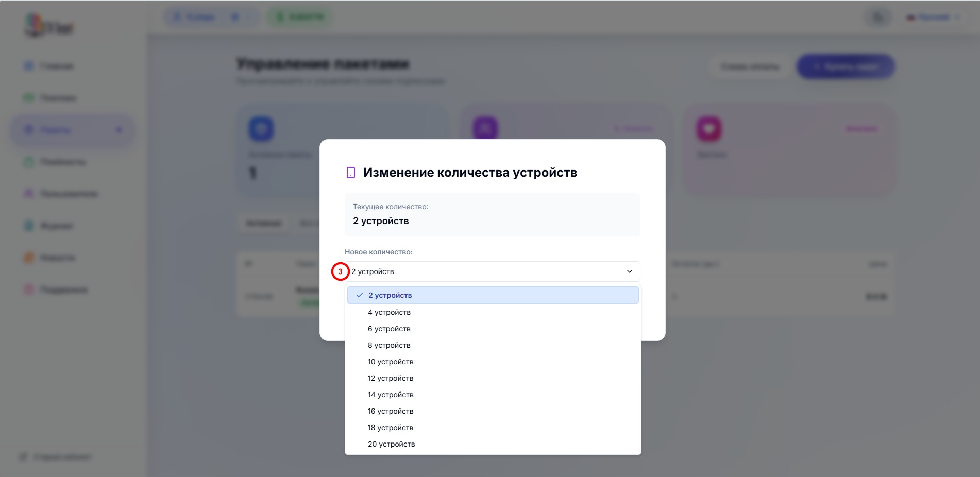Click the purple device icon in dialog title
980x477 pixels.
point(351,173)
